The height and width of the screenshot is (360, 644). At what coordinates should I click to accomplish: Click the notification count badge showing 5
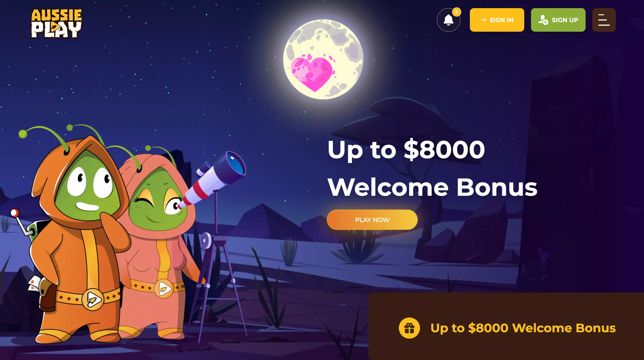[456, 12]
